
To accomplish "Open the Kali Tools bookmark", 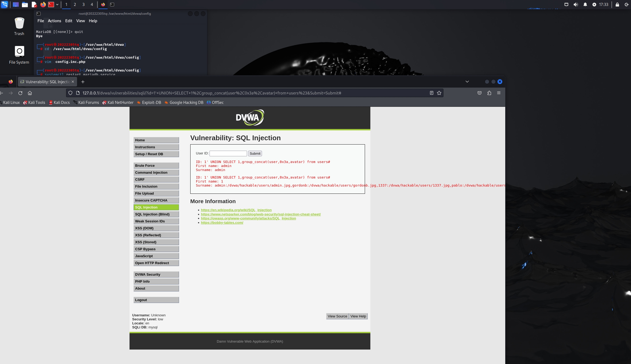I will (x=34, y=103).
